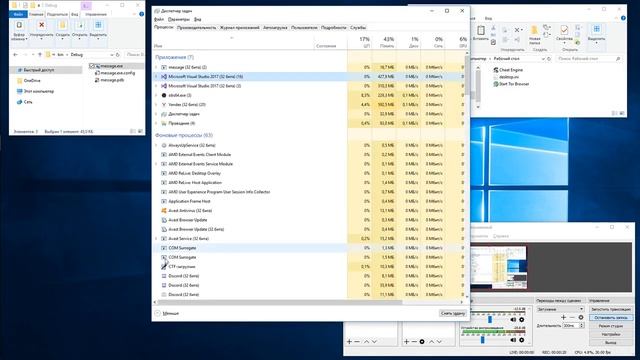Toggle the checkbox beside message.exe
Image resolution: width=640 pixels, height=360 pixels.
coord(92,66)
